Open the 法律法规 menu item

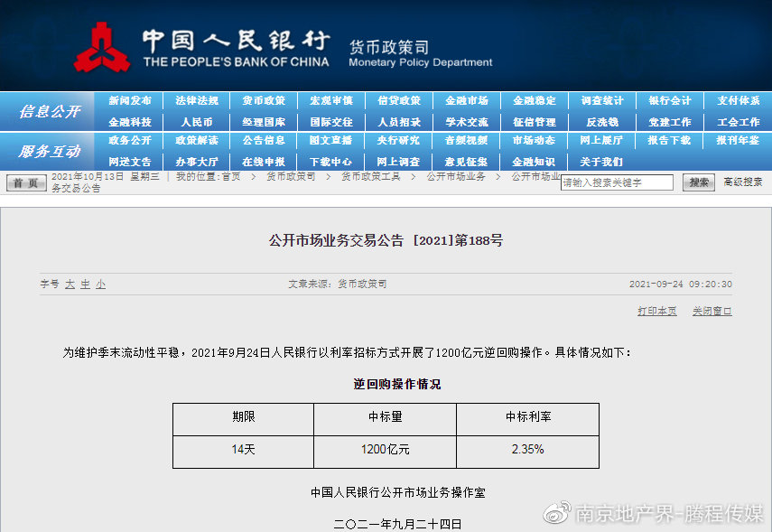point(197,100)
